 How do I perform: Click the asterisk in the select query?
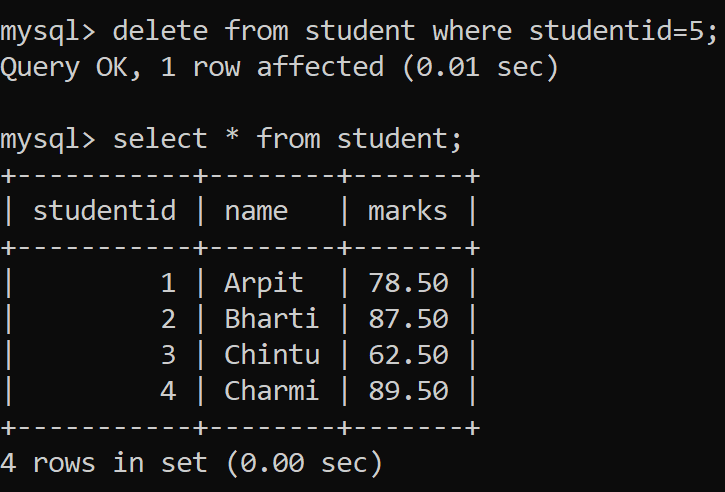tap(232, 139)
